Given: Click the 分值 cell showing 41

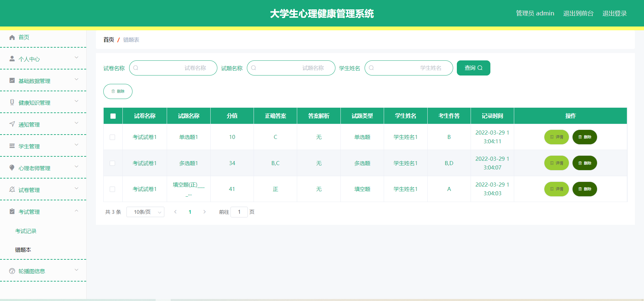Looking at the screenshot, I should (x=232, y=189).
